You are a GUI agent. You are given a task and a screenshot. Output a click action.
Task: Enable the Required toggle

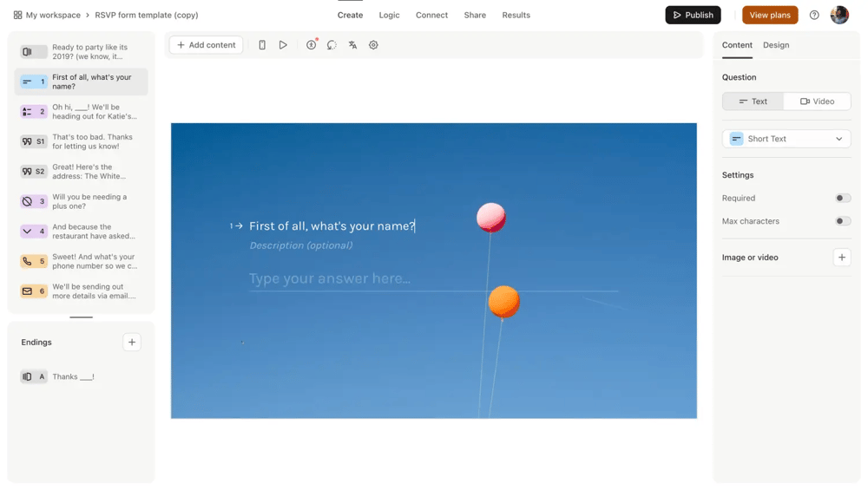tap(842, 199)
